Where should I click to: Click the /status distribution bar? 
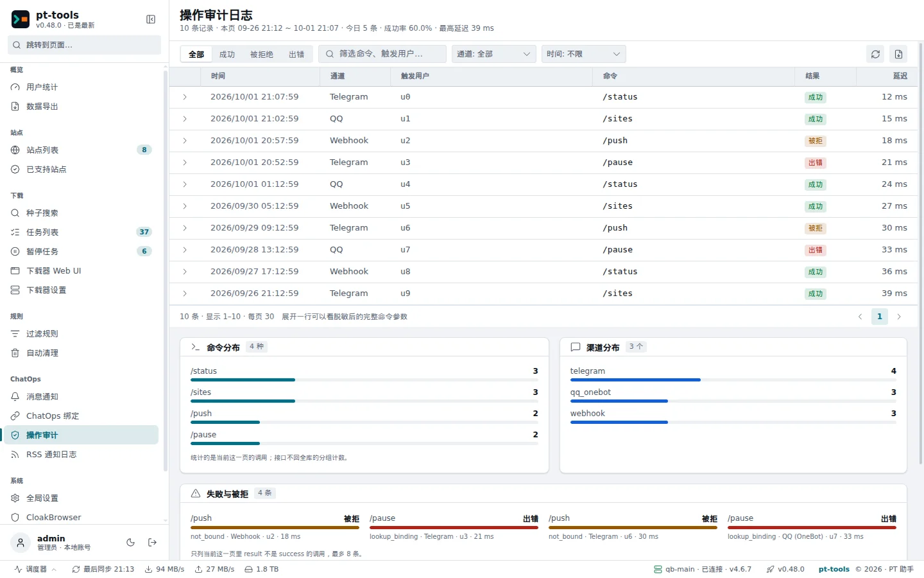tap(364, 380)
